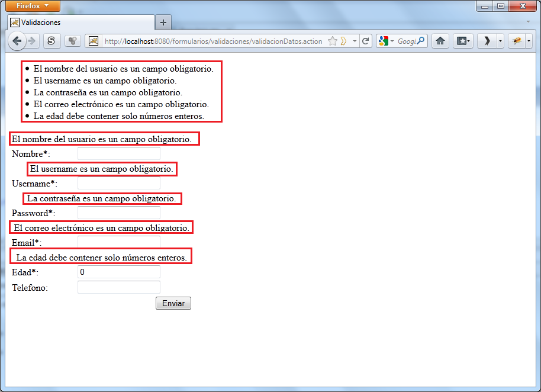
Task: Open a new tab with the plus button
Action: click(163, 21)
